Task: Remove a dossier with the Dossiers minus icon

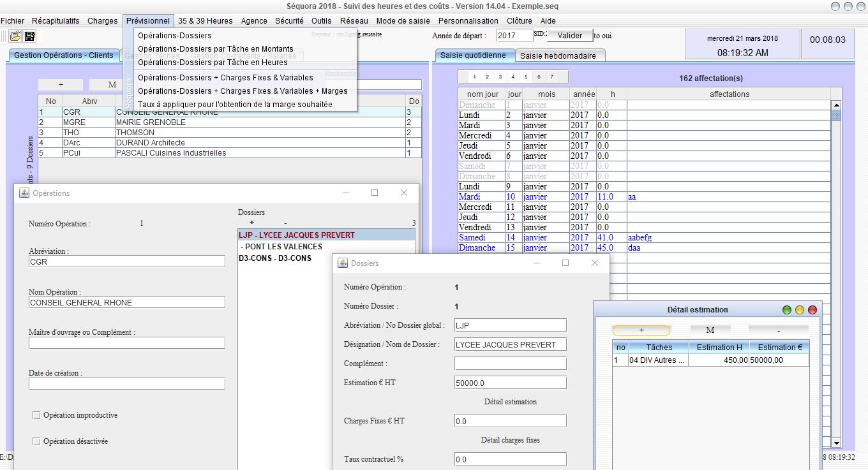Action: click(x=285, y=223)
